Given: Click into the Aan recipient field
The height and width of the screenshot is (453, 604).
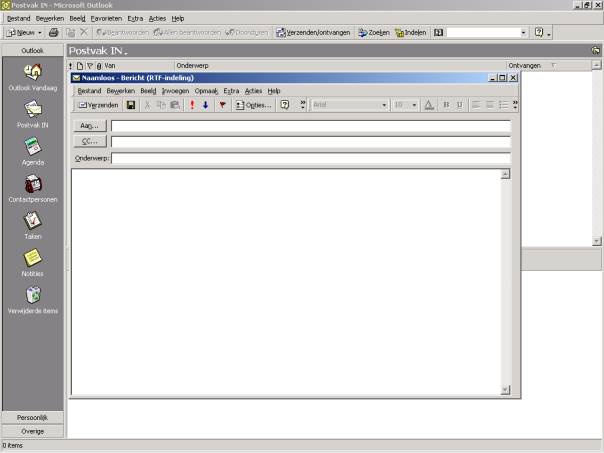Looking at the screenshot, I should tap(311, 126).
